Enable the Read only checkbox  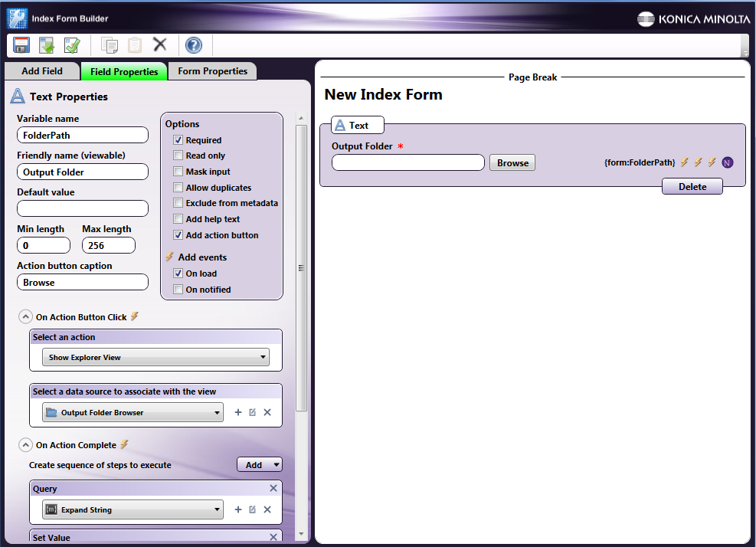[178, 156]
